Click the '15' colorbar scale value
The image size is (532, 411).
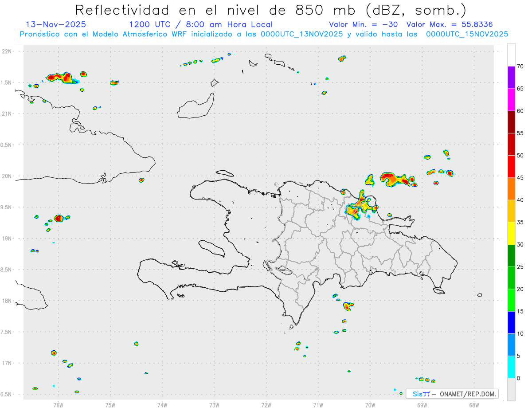pyautogui.click(x=520, y=311)
